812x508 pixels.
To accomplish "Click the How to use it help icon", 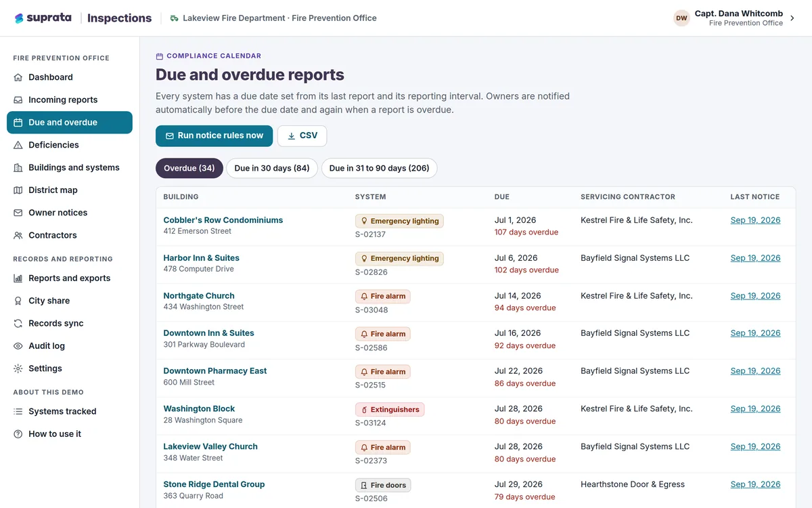I will coord(18,434).
